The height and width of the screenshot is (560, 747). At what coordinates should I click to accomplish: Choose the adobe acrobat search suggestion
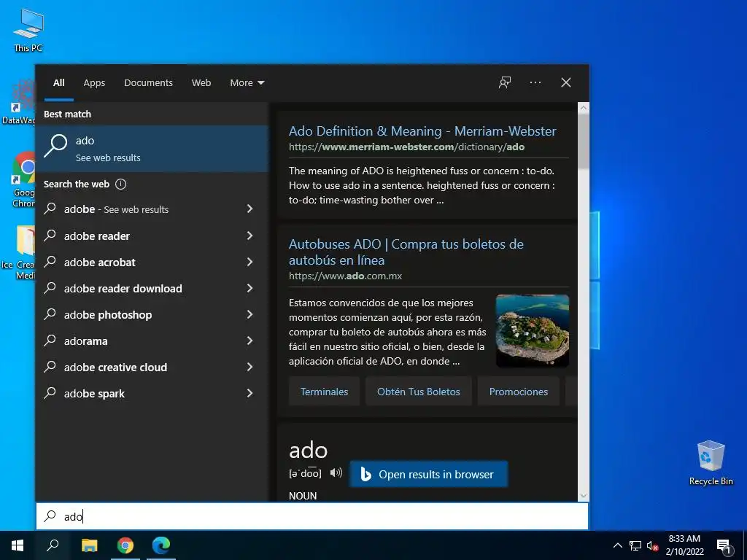[x=152, y=262]
